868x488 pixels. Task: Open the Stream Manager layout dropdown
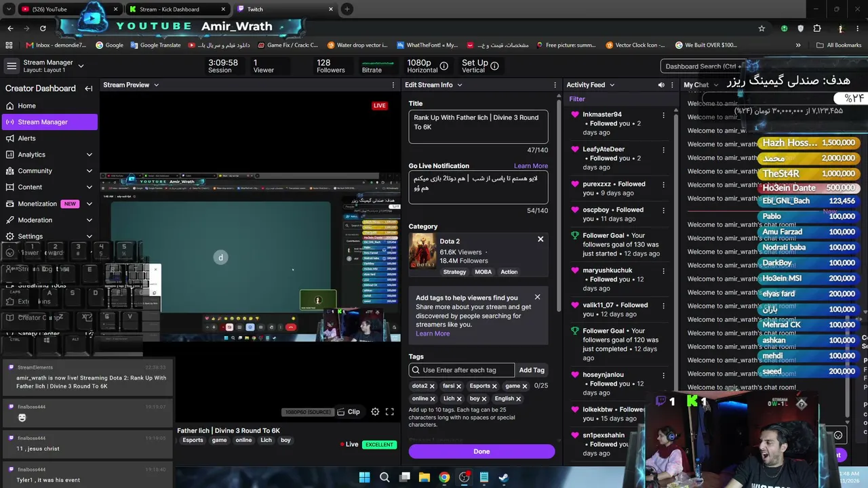pyautogui.click(x=81, y=66)
